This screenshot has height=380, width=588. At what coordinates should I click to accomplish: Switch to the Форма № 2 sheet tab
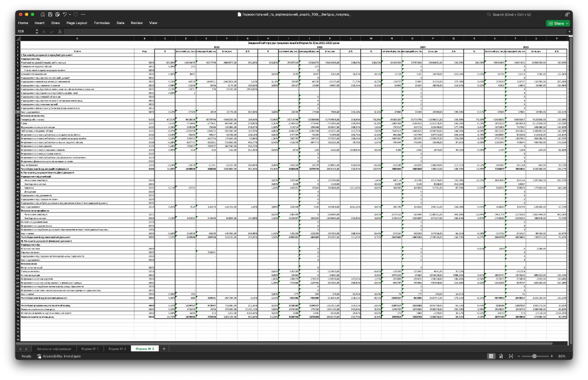117,349
